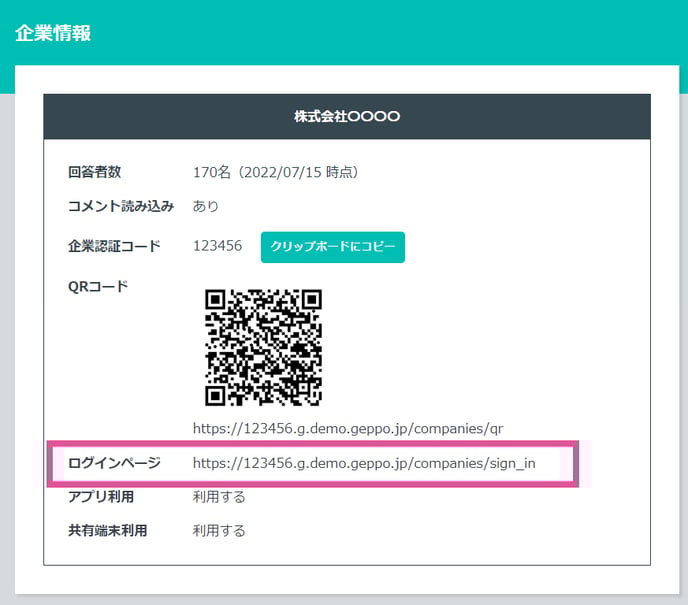Select the 企業認証コード value 123456
Screen dimensions: 688x605
pos(217,246)
